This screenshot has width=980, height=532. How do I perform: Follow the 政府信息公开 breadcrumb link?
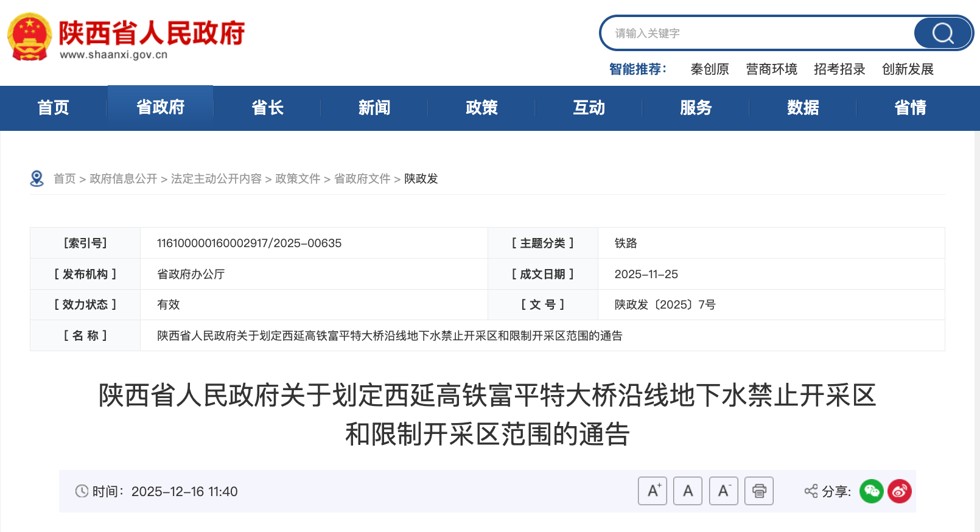tap(124, 179)
